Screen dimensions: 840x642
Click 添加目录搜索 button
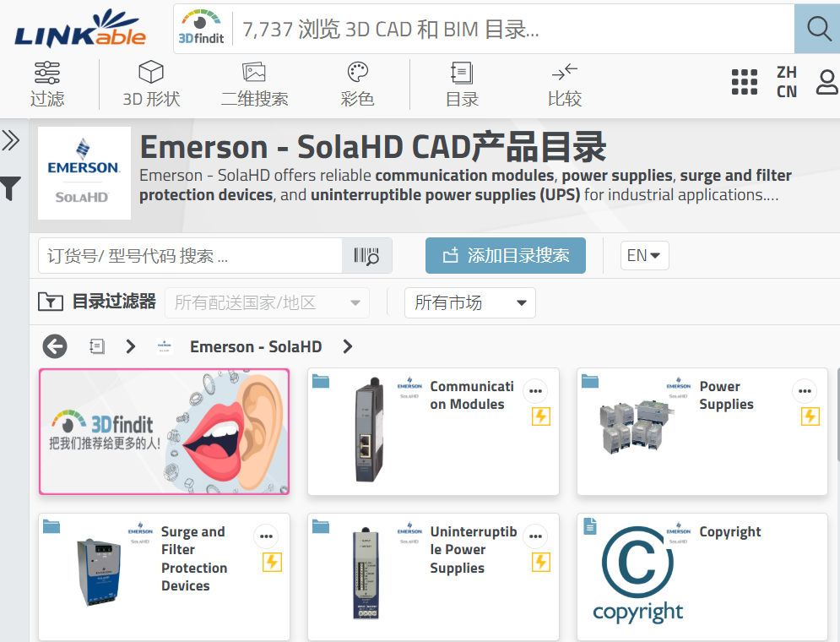505,256
